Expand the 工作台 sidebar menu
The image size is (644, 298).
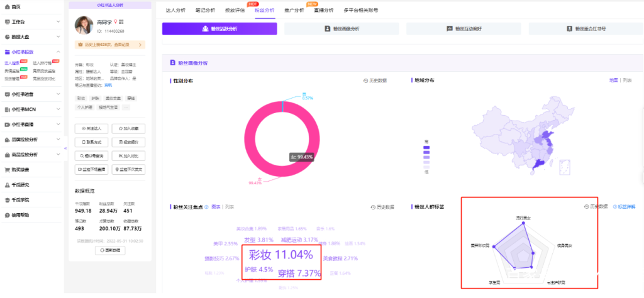coord(58,22)
